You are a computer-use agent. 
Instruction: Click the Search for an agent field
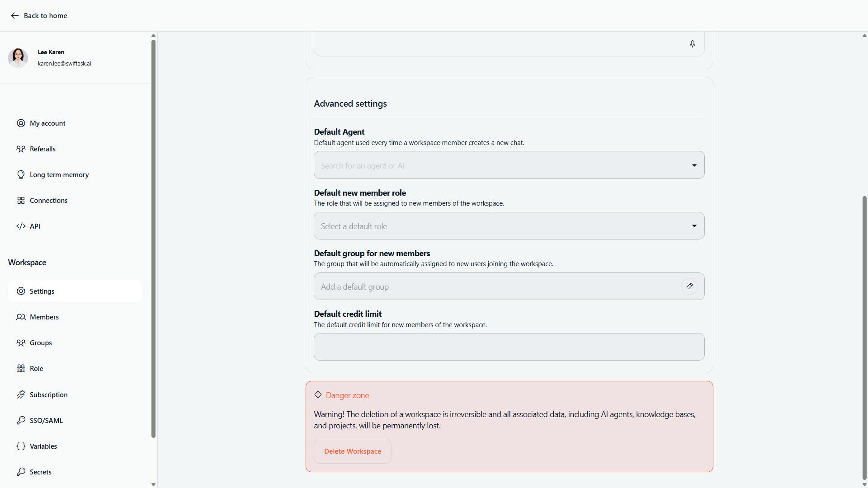tap(497, 165)
